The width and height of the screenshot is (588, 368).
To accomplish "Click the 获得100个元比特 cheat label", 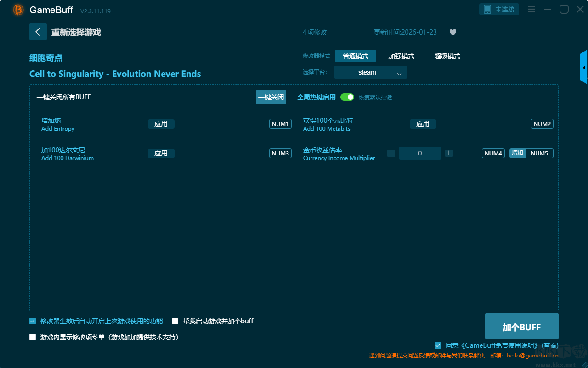I will [328, 121].
